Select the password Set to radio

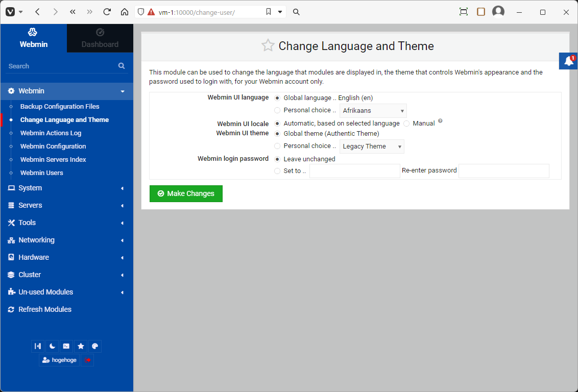click(x=277, y=171)
